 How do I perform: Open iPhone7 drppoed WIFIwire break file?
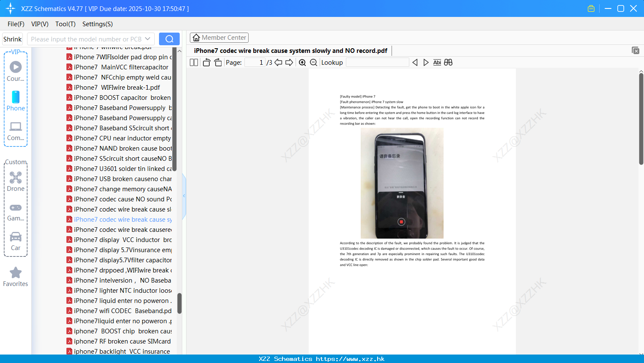(x=119, y=270)
